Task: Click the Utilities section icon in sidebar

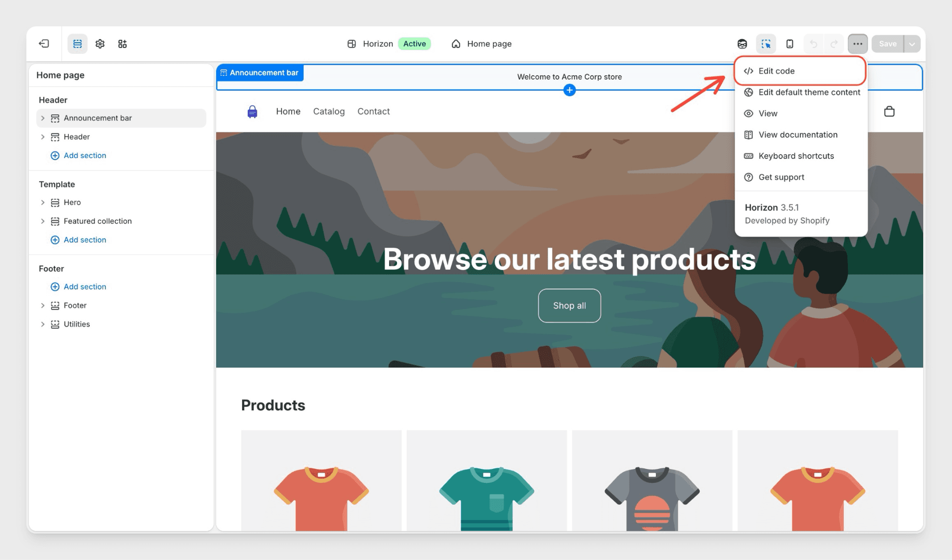Action: point(55,324)
